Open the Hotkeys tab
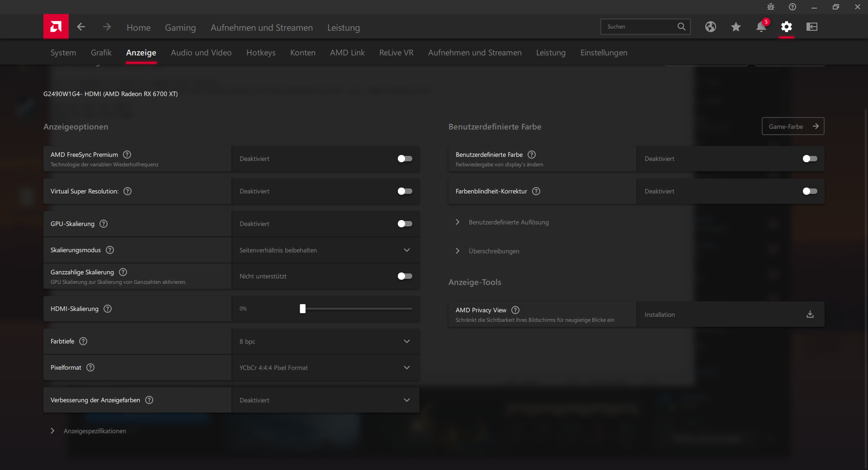Viewport: 868px width, 470px height. point(261,52)
